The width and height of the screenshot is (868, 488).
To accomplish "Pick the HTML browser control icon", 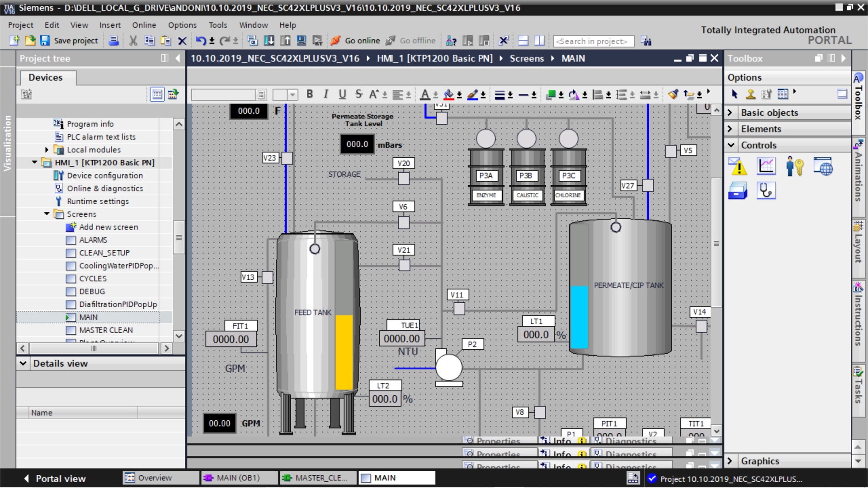I will coord(823,166).
